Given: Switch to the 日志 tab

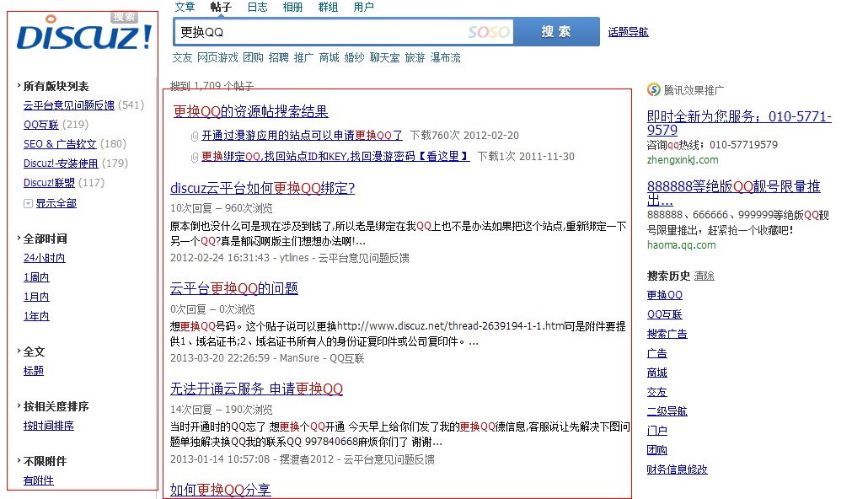Looking at the screenshot, I should pyautogui.click(x=257, y=7).
